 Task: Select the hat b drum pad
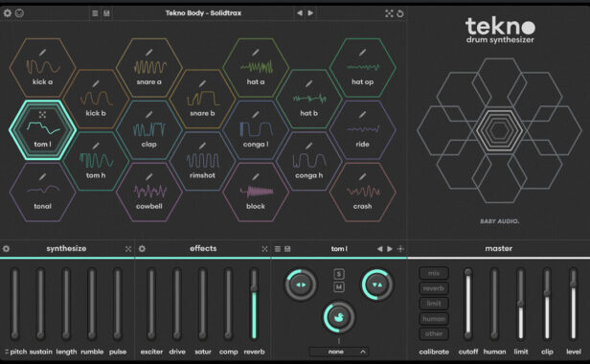coord(309,99)
